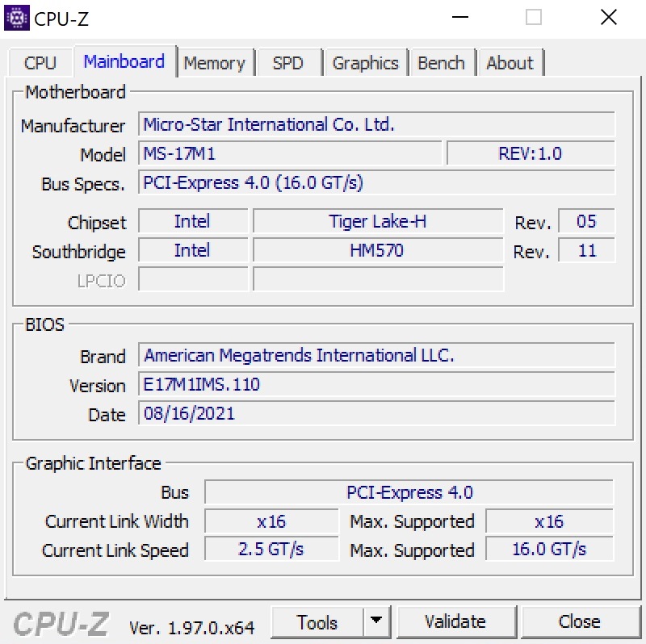Click the Validate button
This screenshot has width=646, height=644.
pyautogui.click(x=455, y=621)
